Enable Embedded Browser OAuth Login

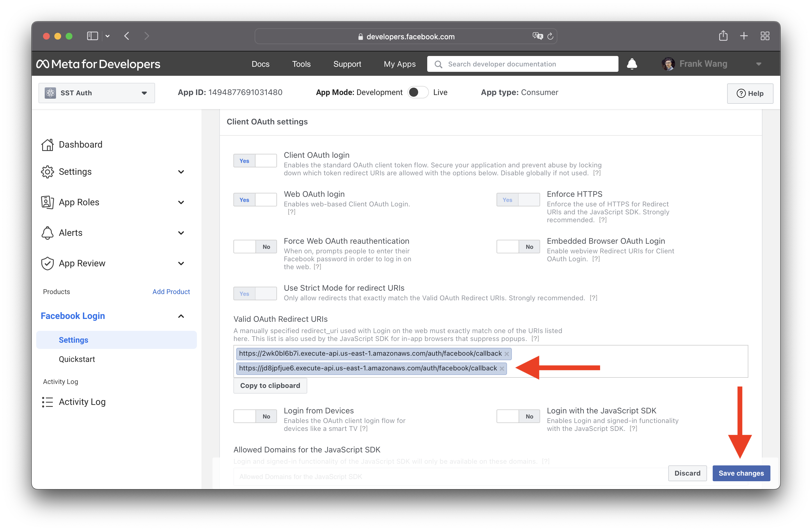[518, 247]
